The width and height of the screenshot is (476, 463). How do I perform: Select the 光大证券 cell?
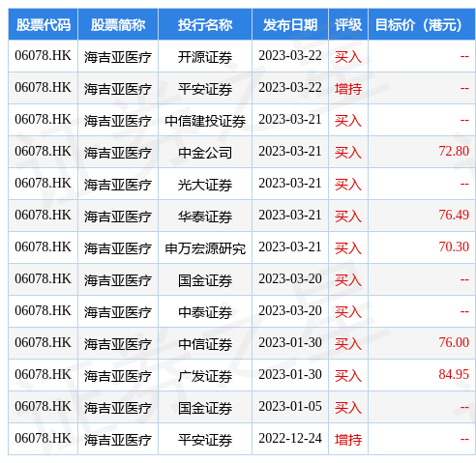(x=205, y=185)
